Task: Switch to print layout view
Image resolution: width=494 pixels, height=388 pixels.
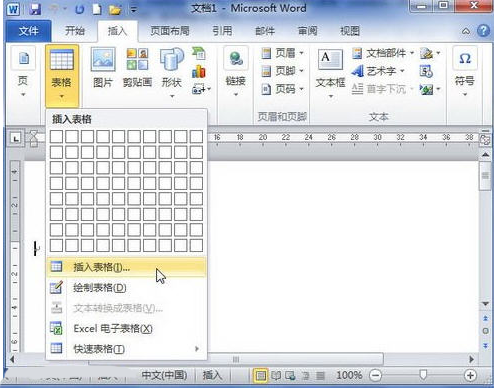Action: tap(261, 376)
